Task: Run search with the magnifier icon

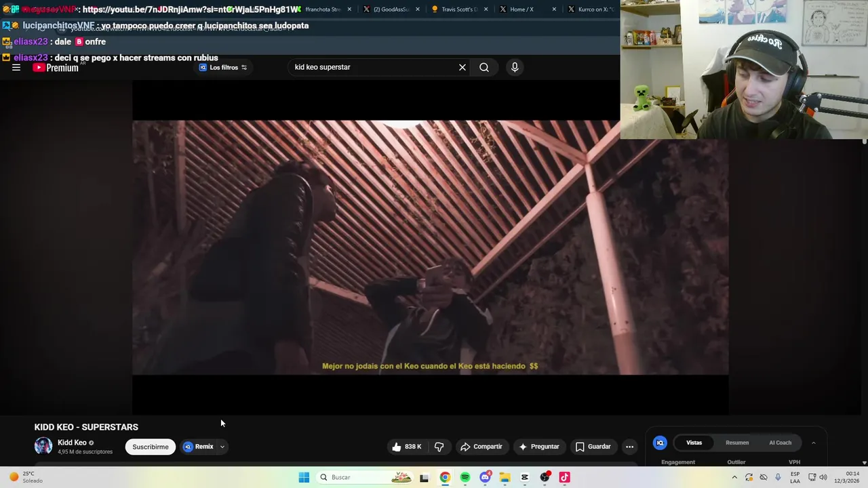Action: pos(484,67)
